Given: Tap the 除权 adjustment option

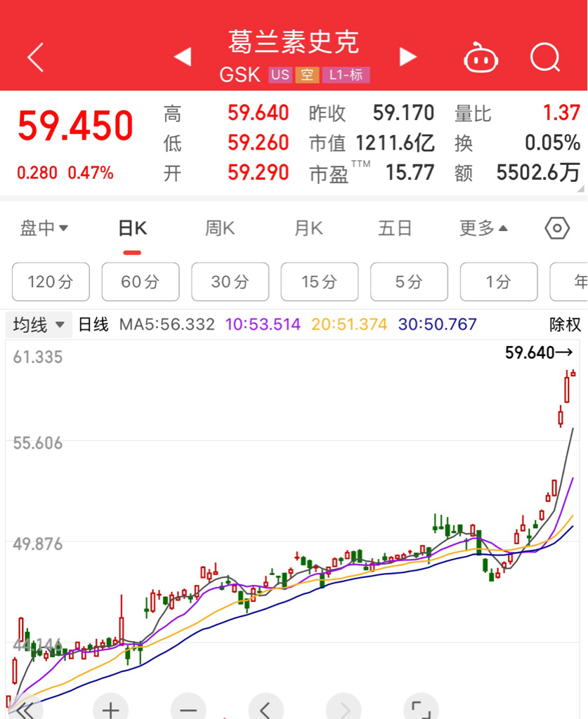Looking at the screenshot, I should pos(565,324).
